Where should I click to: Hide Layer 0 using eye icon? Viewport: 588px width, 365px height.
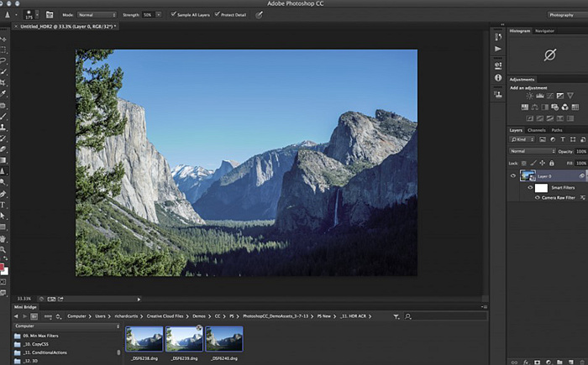click(513, 175)
